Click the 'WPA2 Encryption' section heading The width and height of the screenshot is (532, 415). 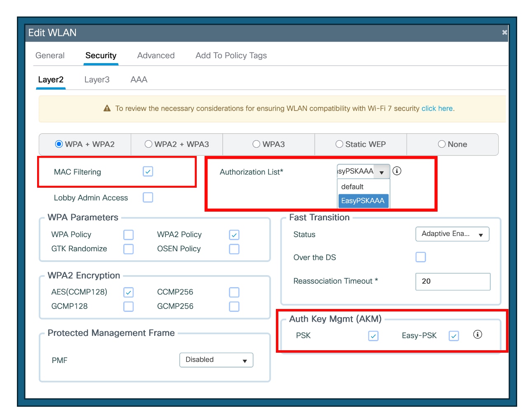84,276
